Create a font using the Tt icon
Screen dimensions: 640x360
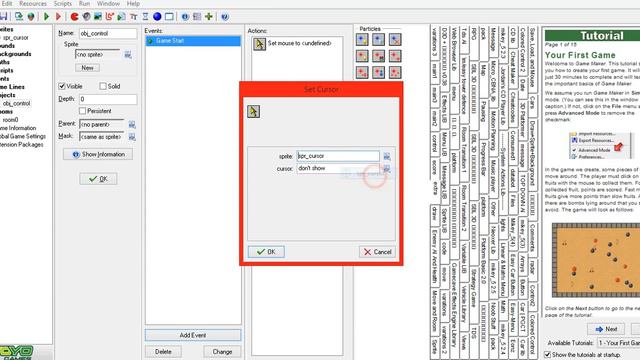(133, 16)
